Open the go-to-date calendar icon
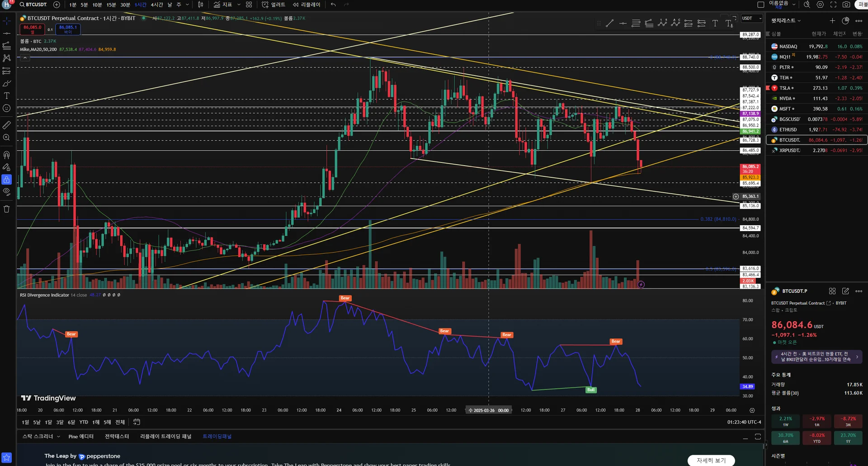 point(137,422)
